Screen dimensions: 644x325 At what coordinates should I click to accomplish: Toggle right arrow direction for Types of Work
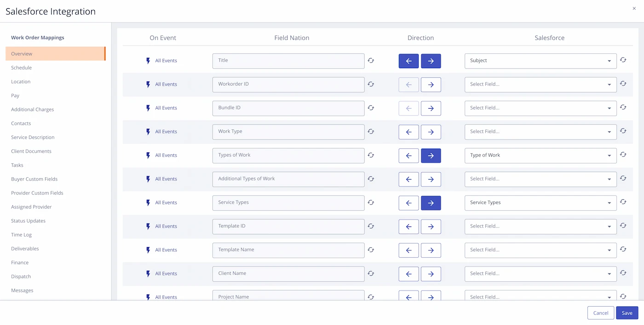[431, 156]
